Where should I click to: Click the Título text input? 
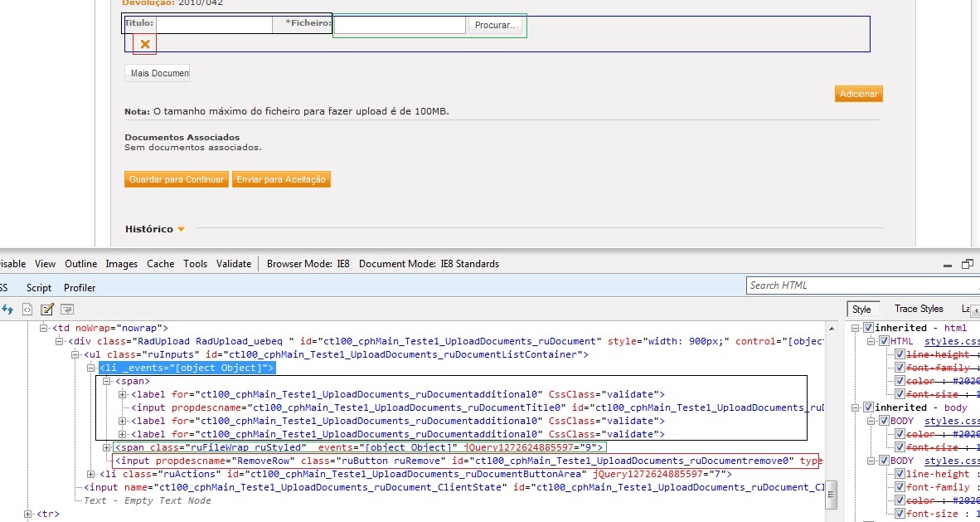[215, 25]
